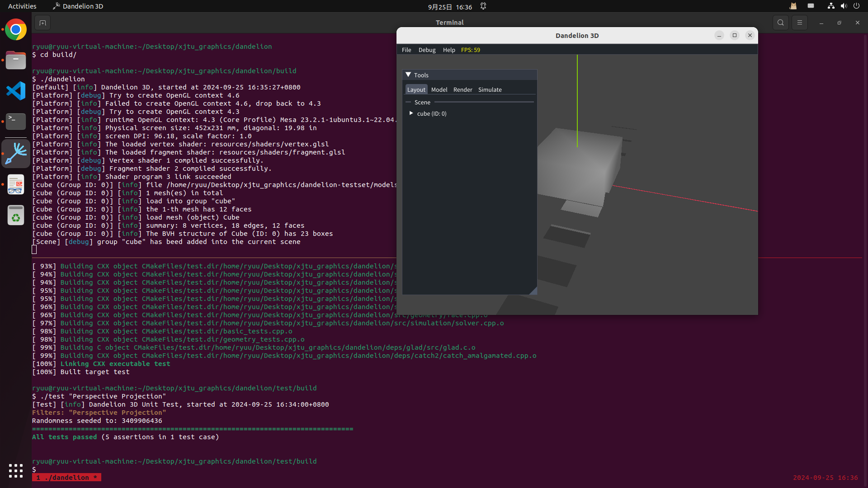This screenshot has width=868, height=488.
Task: Click the terminal search icon
Action: [780, 23]
